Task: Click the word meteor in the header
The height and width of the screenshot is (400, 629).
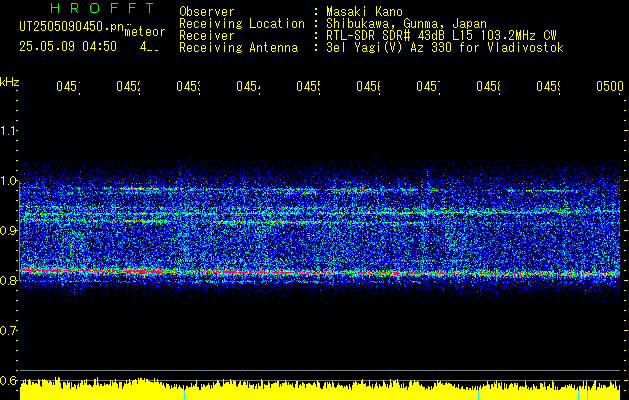Action: pos(144,32)
